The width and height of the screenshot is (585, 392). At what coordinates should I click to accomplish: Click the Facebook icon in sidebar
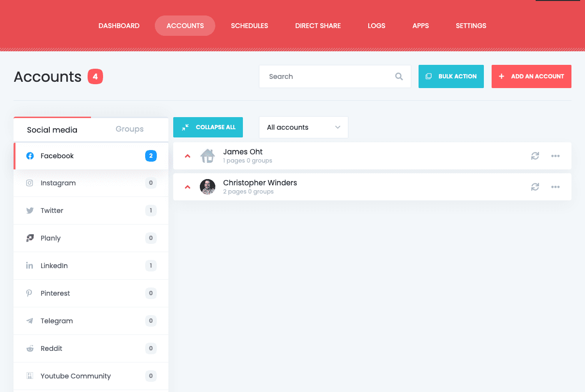coord(30,156)
